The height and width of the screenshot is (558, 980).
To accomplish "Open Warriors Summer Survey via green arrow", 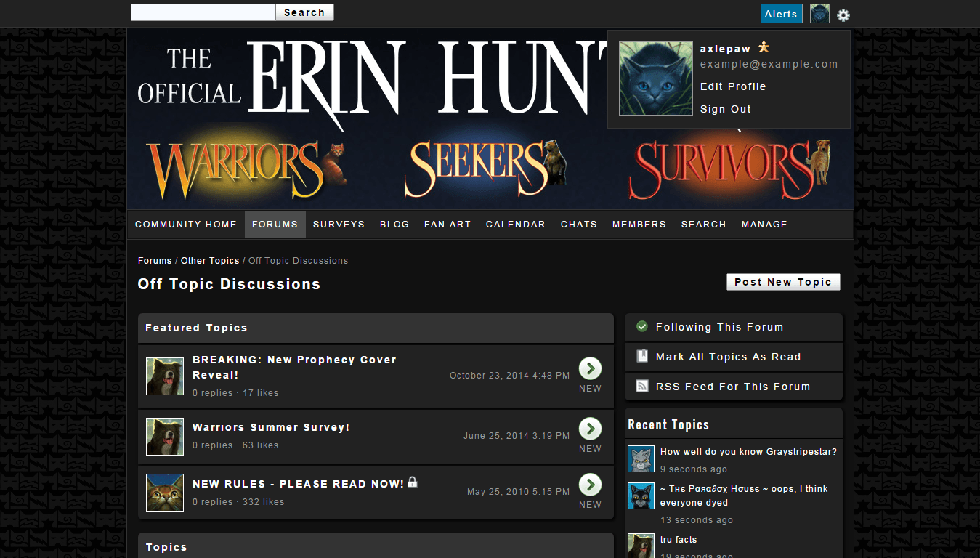I will click(x=590, y=429).
